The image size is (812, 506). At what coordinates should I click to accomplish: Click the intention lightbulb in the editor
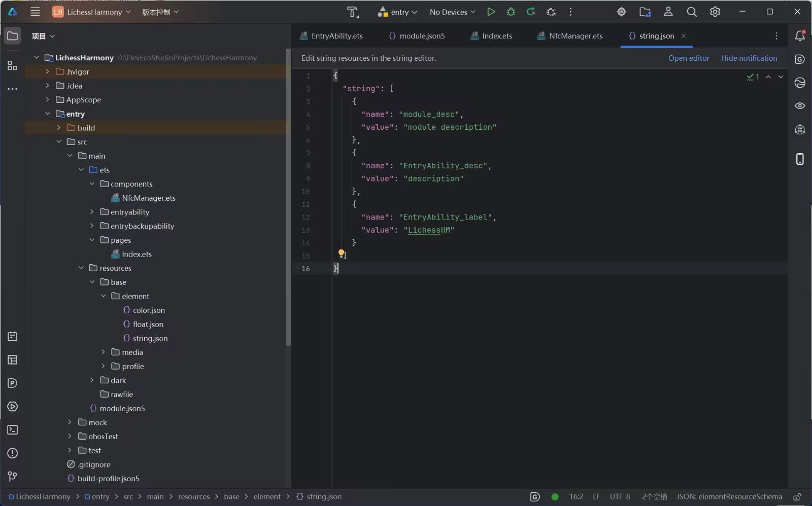(x=342, y=253)
